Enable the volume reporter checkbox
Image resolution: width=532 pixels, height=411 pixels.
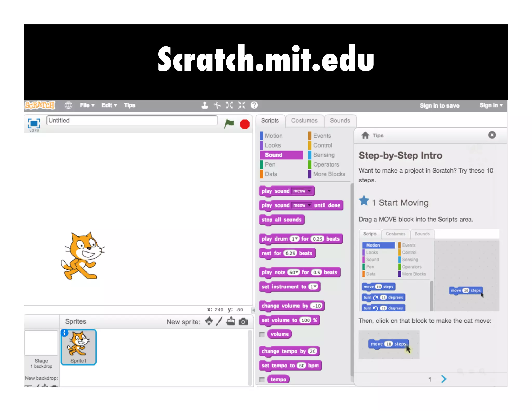(x=262, y=334)
